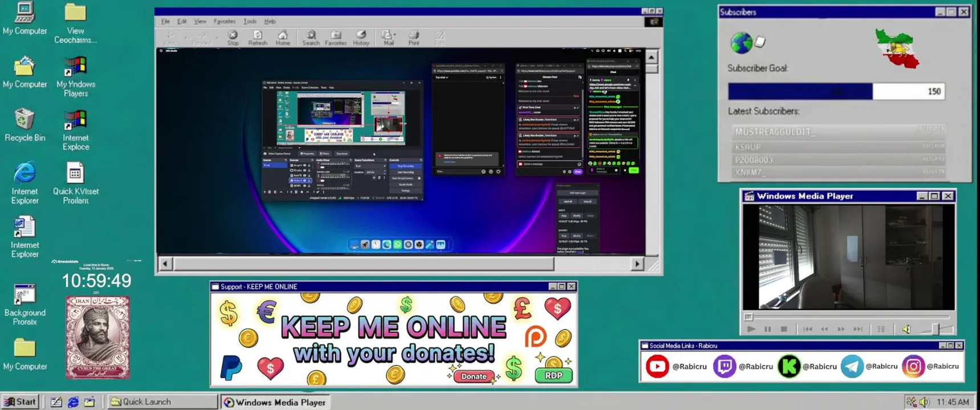This screenshot has height=410, width=980.
Task: Open the Instagram @Rabicru link
Action: (x=930, y=366)
